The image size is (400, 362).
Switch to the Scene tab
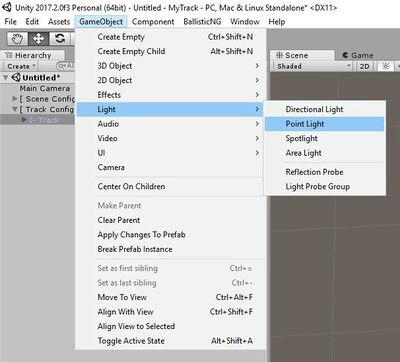(x=302, y=55)
